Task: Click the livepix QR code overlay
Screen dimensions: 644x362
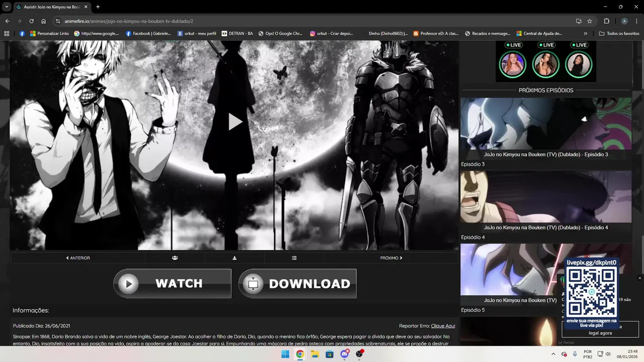Action: click(x=592, y=293)
